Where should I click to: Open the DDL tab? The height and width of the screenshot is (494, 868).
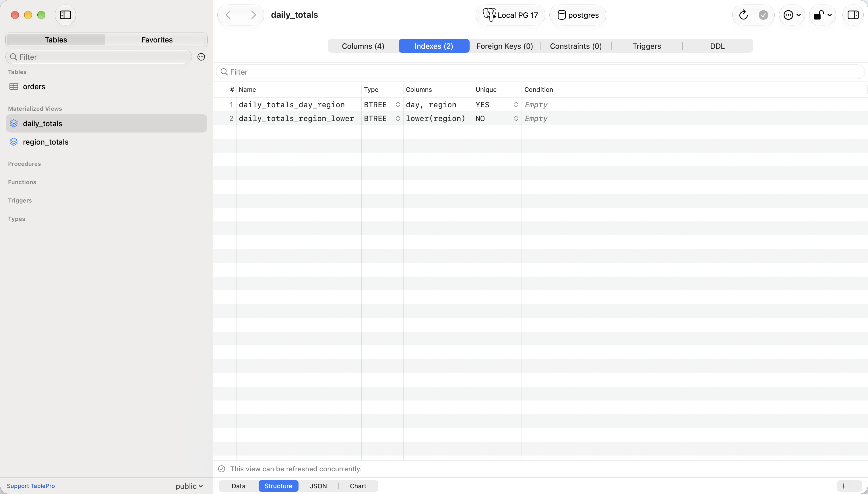717,46
